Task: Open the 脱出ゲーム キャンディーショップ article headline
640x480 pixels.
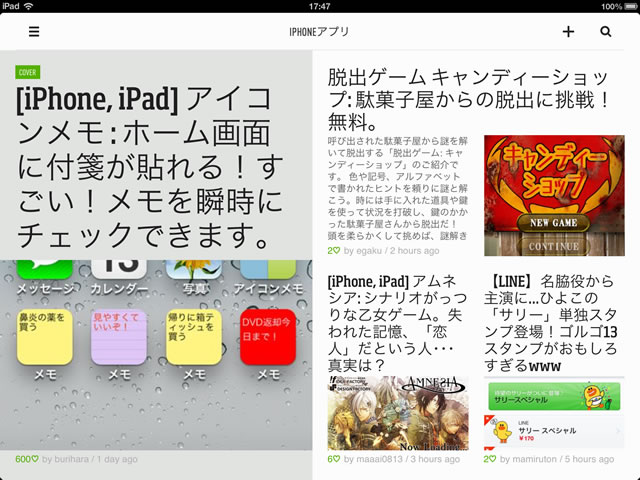Action: (x=469, y=99)
